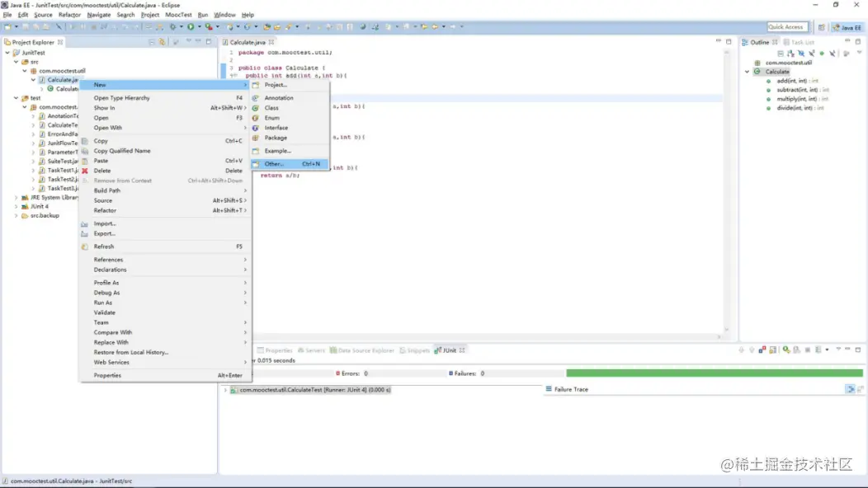
Task: Collapse the test folder node
Action: point(16,98)
